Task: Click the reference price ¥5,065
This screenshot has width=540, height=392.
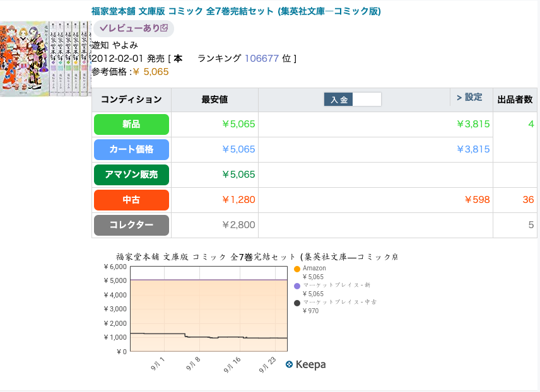Action: point(151,72)
